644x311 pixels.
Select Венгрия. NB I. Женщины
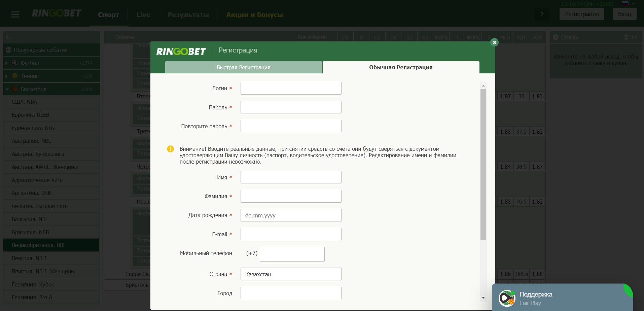pyautogui.click(x=51, y=271)
